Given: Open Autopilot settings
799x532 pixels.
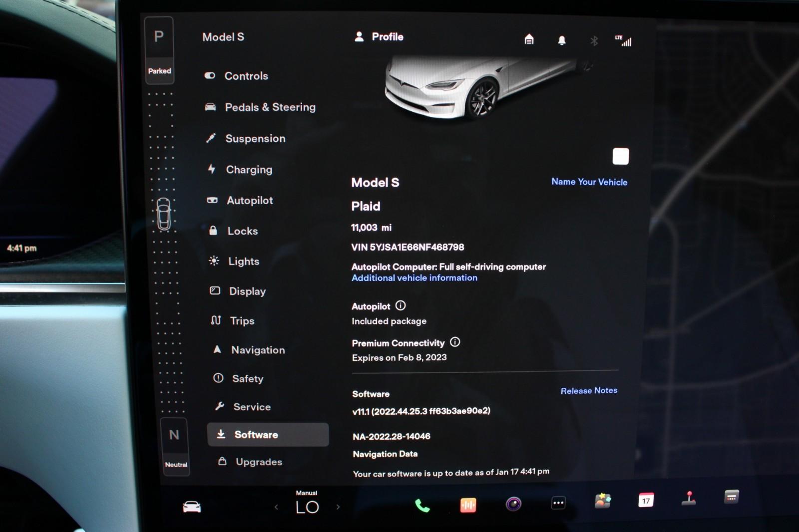Looking at the screenshot, I should click(240, 200).
